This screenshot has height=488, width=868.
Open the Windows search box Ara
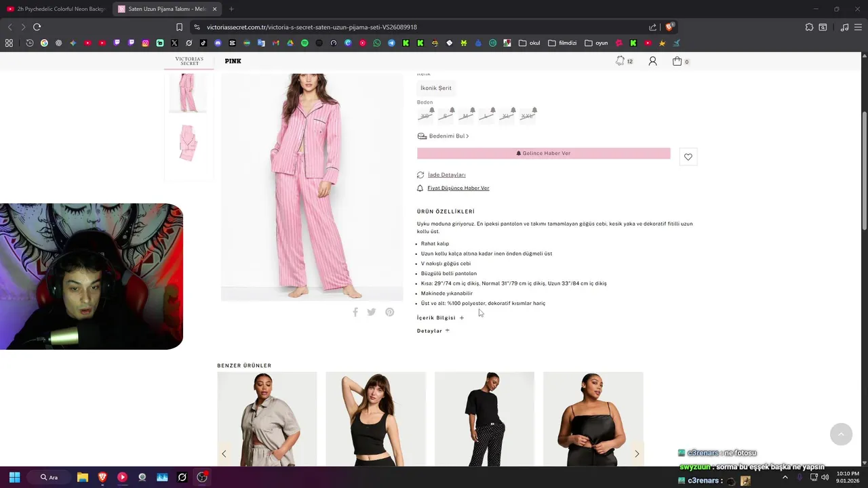pos(49,477)
